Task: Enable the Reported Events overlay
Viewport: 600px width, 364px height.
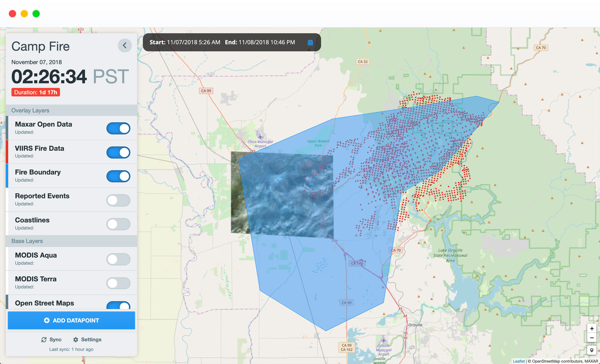Action: [118, 200]
